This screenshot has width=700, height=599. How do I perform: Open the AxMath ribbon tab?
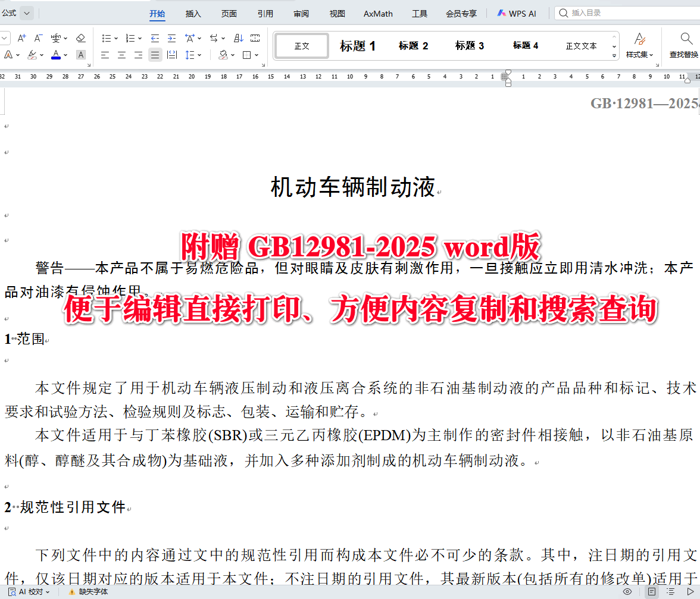378,13
